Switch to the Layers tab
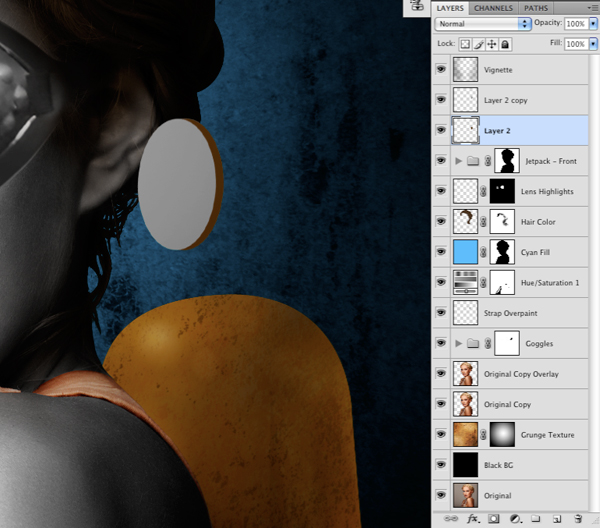The height and width of the screenshot is (528, 600). coord(450,8)
